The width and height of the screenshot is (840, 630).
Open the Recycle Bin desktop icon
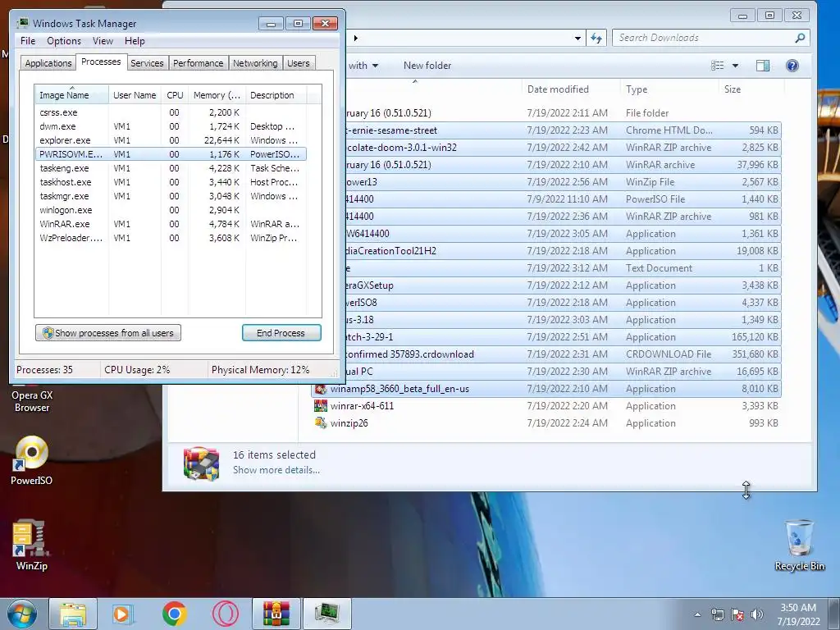(x=799, y=545)
